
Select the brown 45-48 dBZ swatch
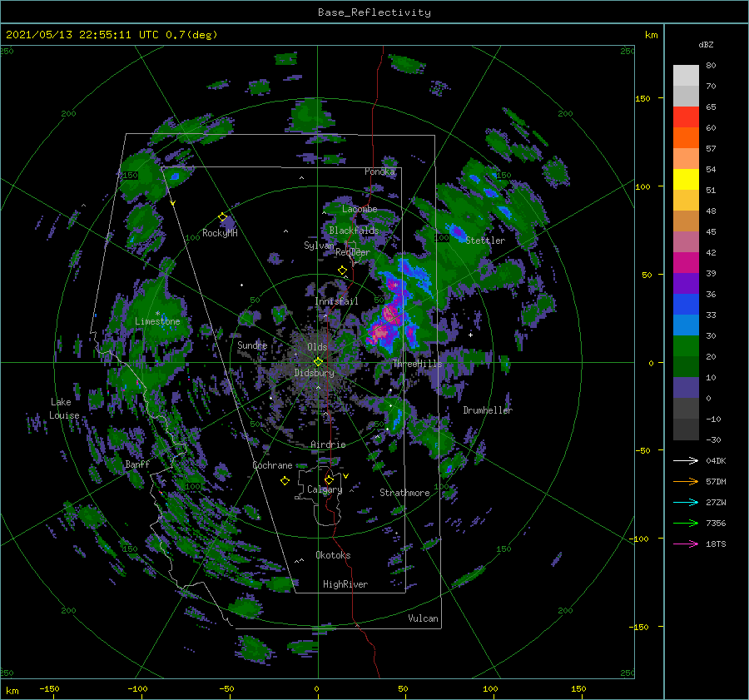pos(686,221)
